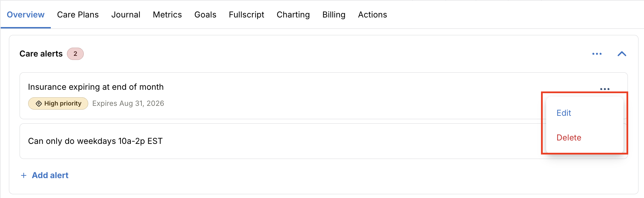The width and height of the screenshot is (644, 198).
Task: Select the Goals tab
Action: (205, 15)
